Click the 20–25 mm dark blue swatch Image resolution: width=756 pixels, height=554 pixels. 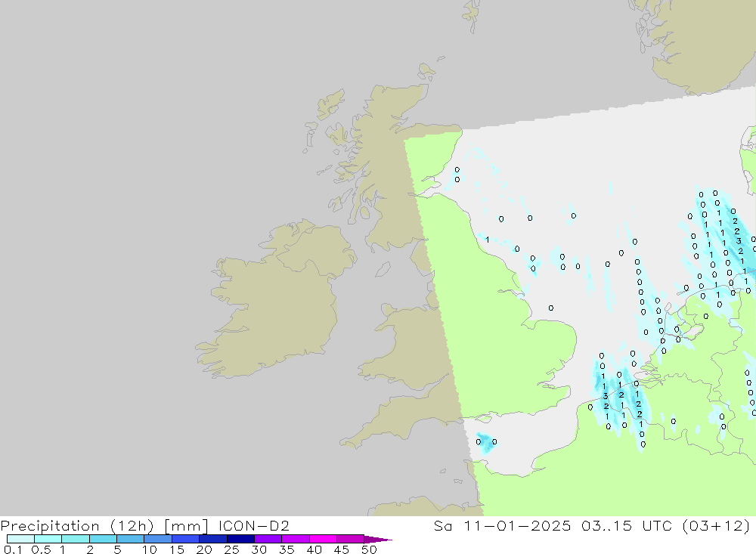(x=212, y=539)
